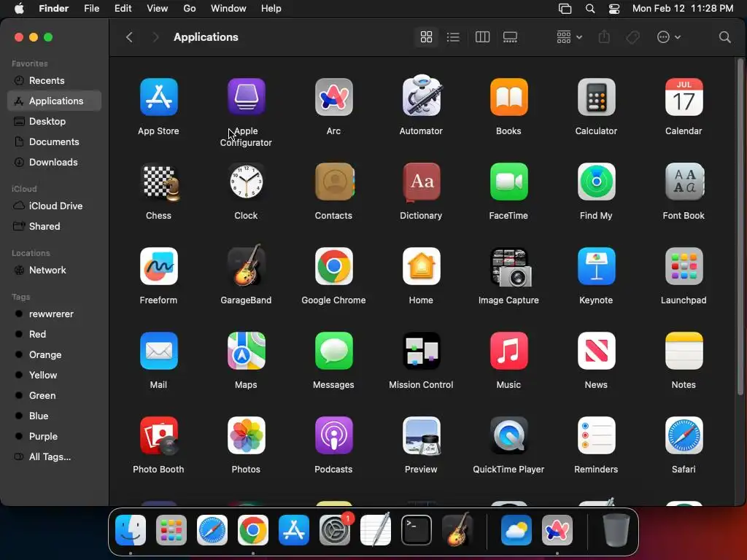Select the Books app icon
This screenshot has height=560, width=747.
(x=508, y=98)
